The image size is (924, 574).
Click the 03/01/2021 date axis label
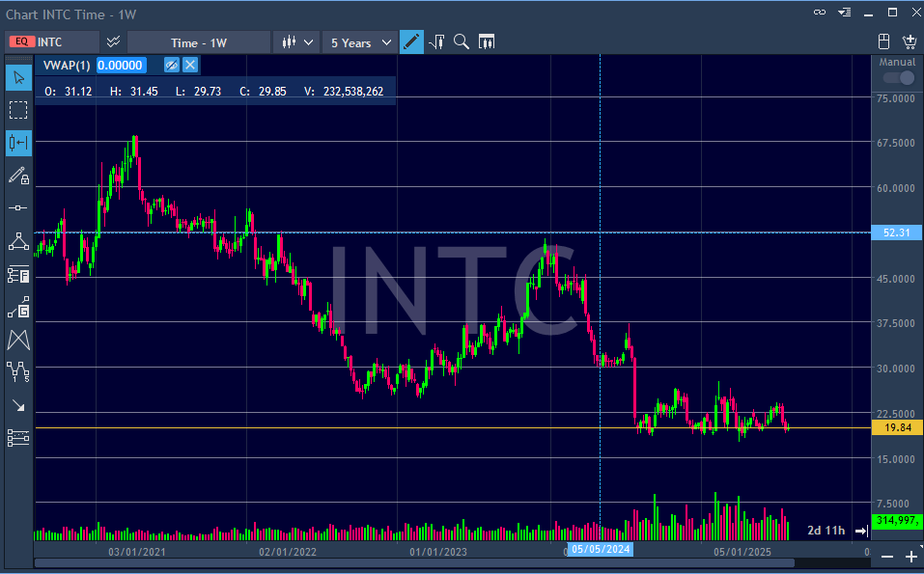coord(137,552)
